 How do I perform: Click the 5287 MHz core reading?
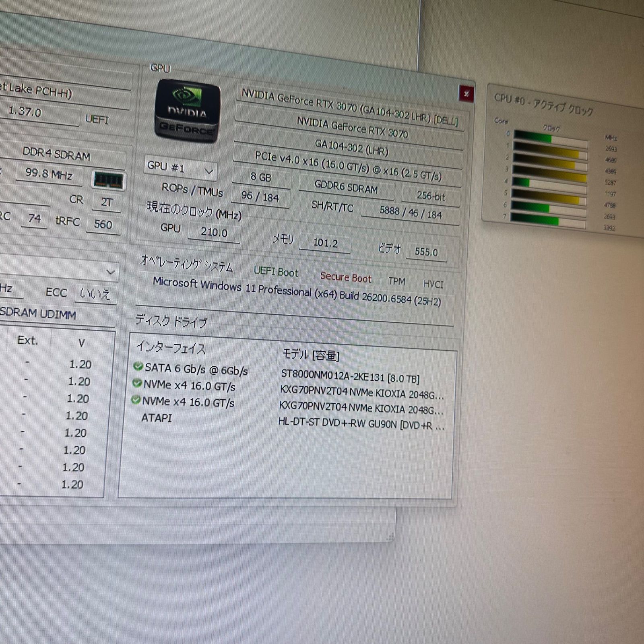point(610,183)
